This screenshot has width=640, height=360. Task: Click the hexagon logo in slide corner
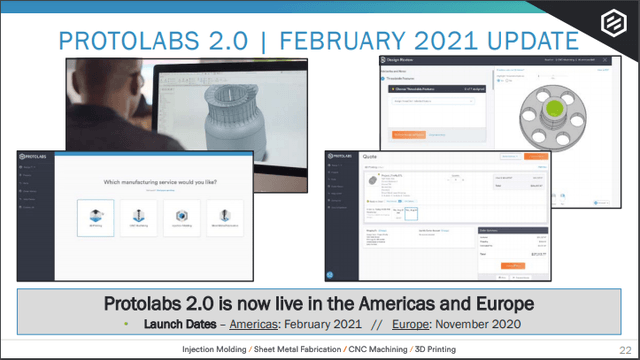pos(613,23)
